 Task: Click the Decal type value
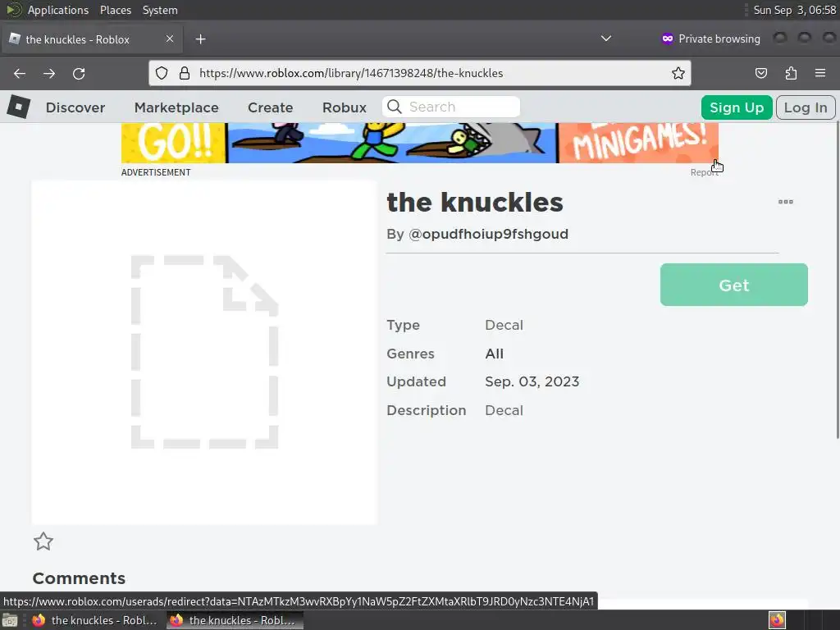click(504, 325)
